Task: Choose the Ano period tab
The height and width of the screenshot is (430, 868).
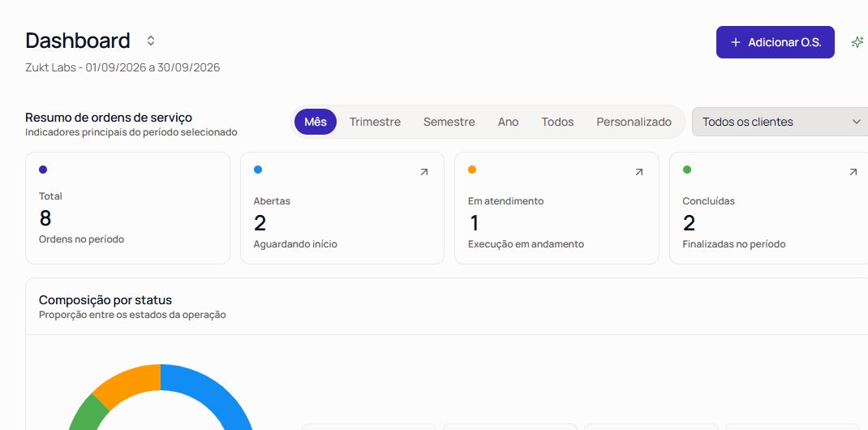Action: [x=508, y=122]
